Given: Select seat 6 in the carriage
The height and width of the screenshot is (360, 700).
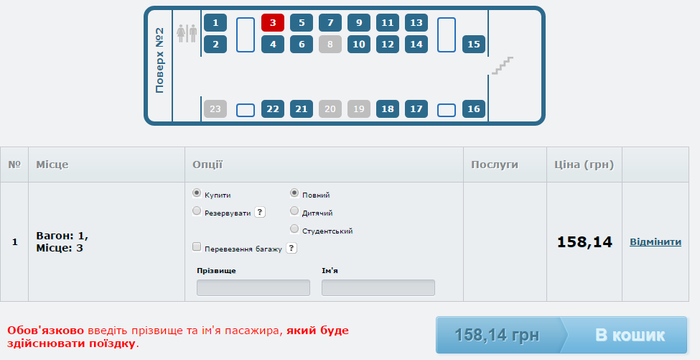Looking at the screenshot, I should click(x=301, y=44).
